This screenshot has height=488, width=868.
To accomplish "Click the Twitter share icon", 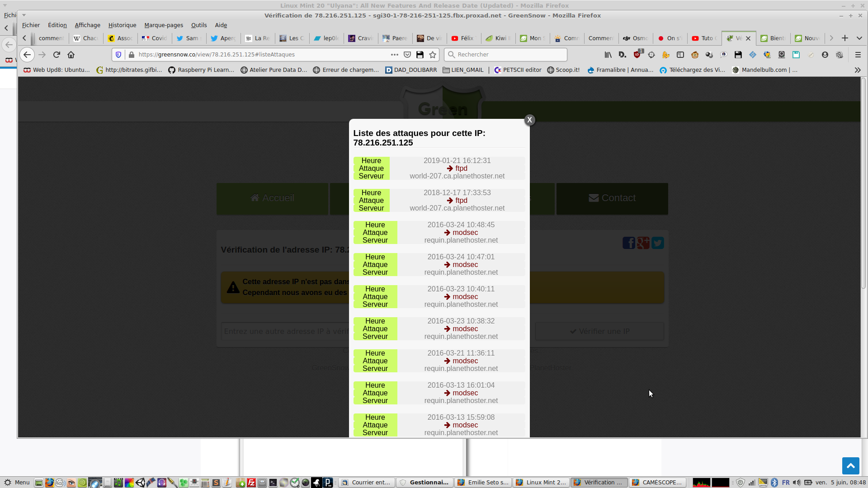I will 658,243.
